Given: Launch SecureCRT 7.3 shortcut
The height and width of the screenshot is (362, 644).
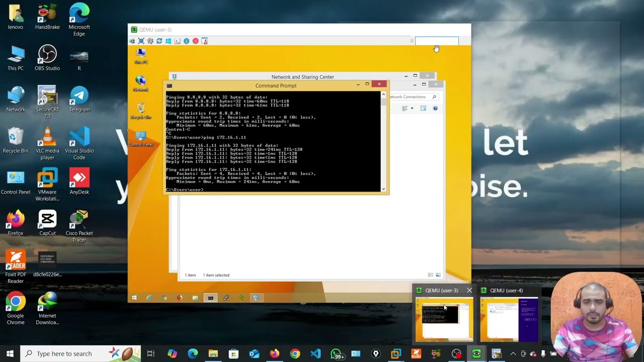Looking at the screenshot, I should click(47, 103).
